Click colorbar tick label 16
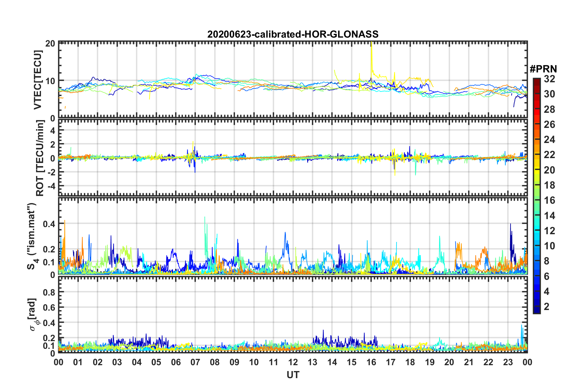 (x=549, y=200)
